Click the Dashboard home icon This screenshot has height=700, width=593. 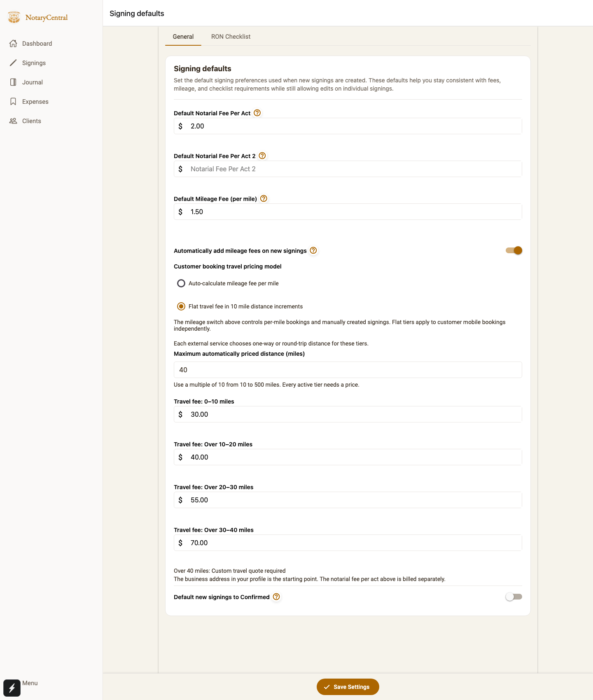click(x=13, y=43)
